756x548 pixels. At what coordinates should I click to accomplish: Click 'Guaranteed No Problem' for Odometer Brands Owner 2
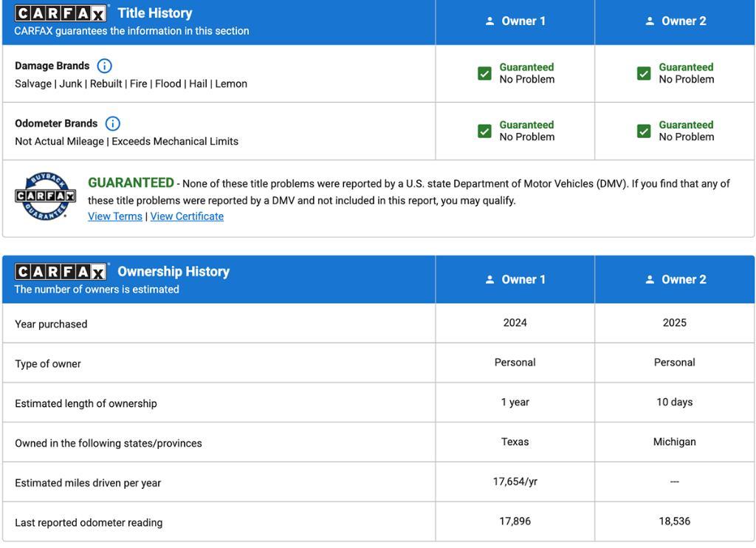pos(686,131)
